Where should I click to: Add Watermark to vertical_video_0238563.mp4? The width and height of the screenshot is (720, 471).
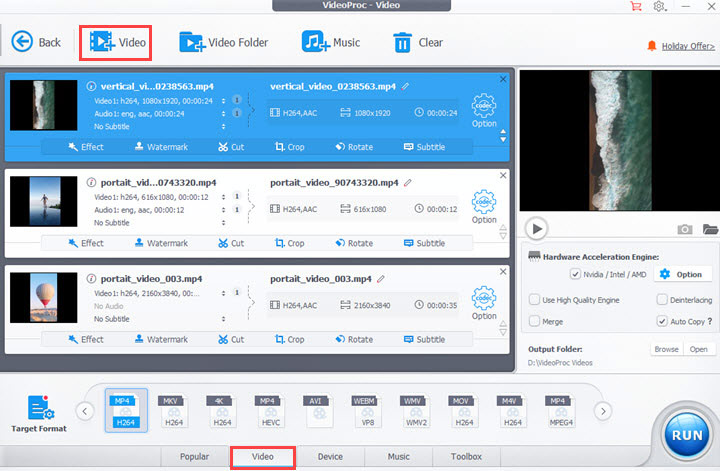point(161,147)
